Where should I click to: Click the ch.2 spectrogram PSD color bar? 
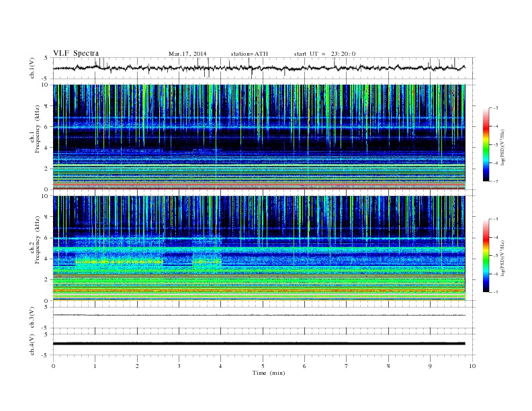point(486,255)
